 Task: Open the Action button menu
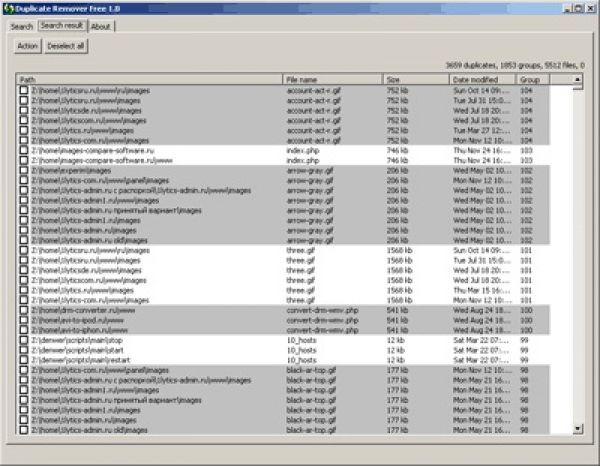(28, 46)
